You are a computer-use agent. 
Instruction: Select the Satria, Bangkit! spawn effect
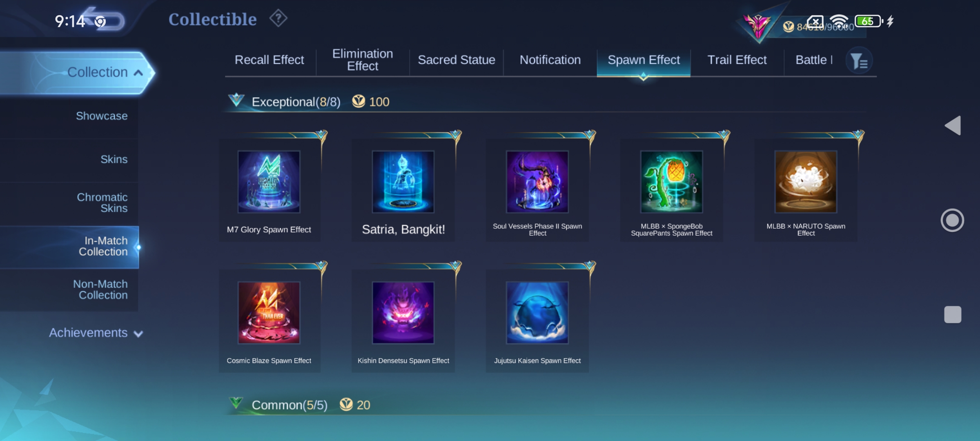[403, 182]
